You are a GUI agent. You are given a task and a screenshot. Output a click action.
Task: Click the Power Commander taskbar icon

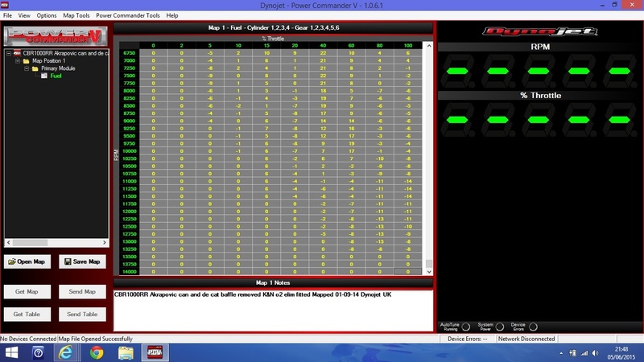click(155, 352)
